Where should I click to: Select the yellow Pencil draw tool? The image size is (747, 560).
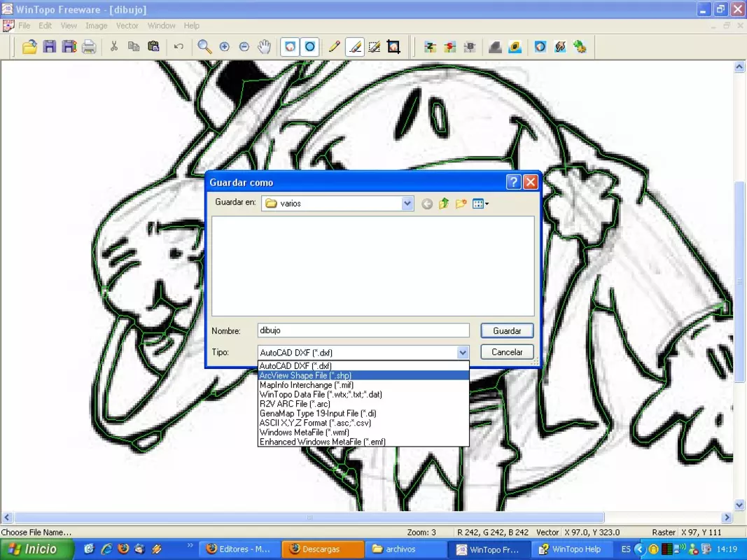pyautogui.click(x=335, y=47)
